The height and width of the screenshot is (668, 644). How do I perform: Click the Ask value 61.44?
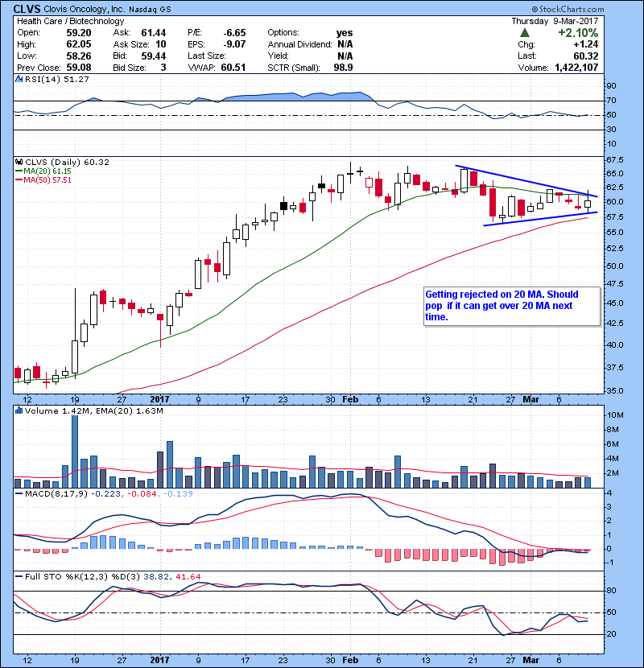[154, 33]
